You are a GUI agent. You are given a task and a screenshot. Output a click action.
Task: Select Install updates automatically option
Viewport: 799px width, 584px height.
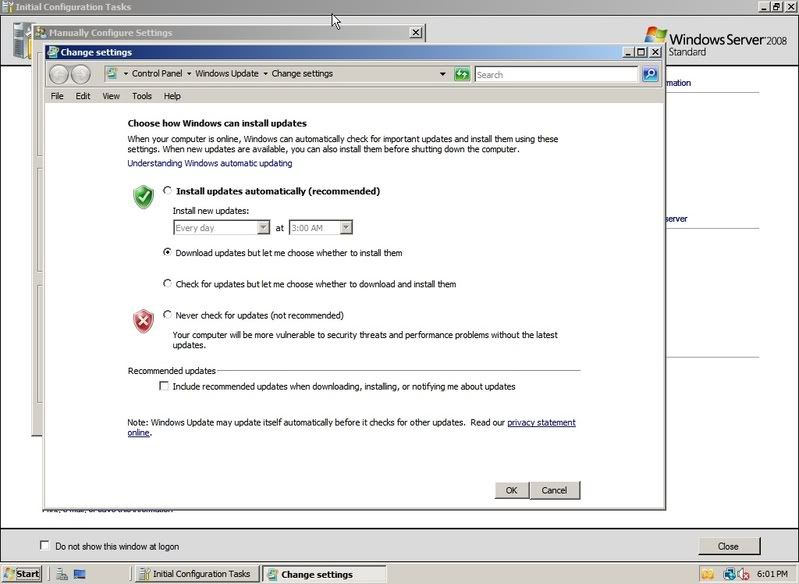click(x=167, y=191)
